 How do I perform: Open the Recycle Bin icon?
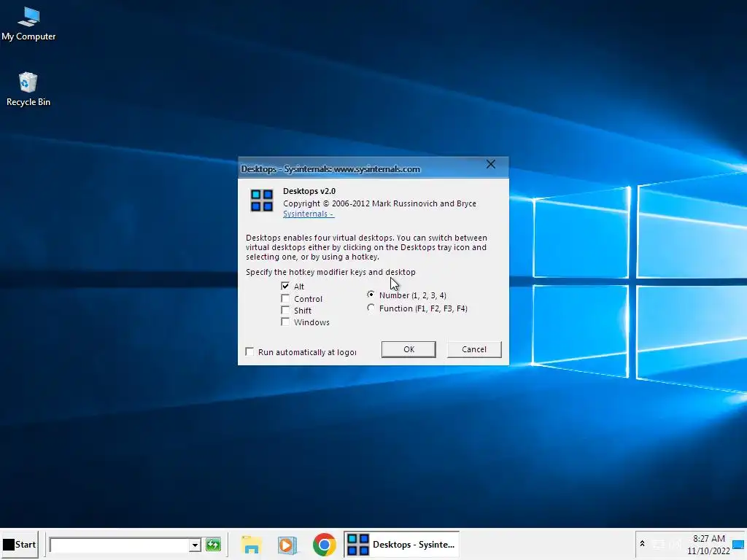tap(28, 89)
